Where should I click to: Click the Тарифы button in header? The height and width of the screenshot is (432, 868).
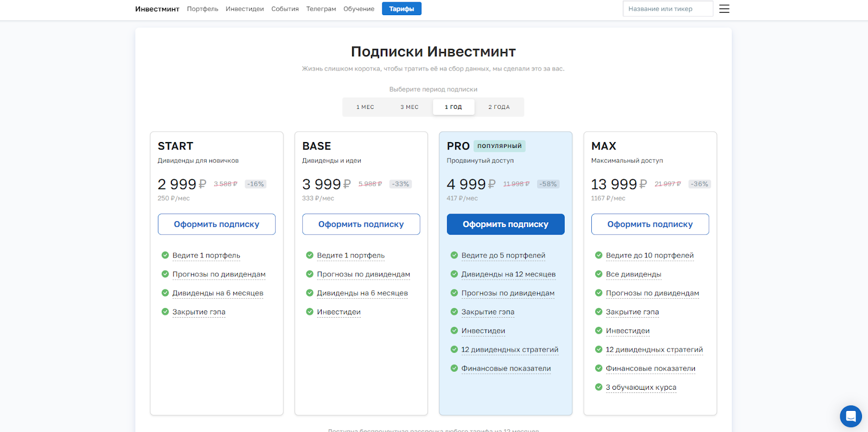tap(401, 9)
